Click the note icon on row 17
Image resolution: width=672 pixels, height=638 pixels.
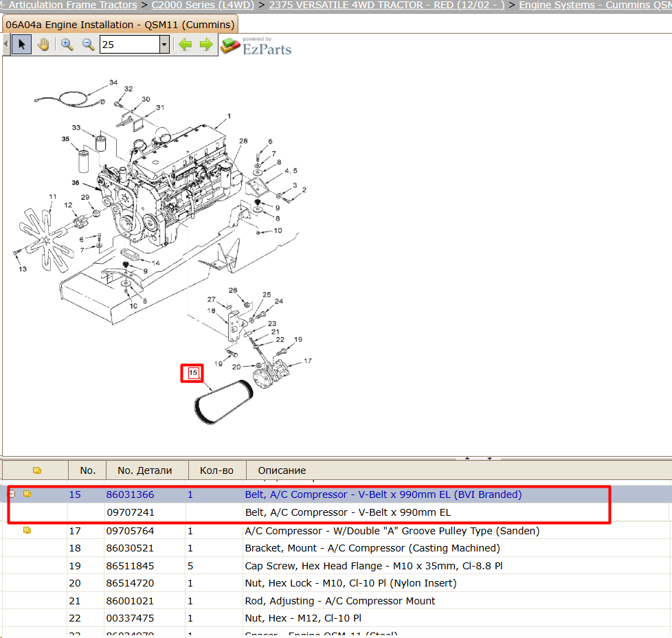pyautogui.click(x=27, y=530)
